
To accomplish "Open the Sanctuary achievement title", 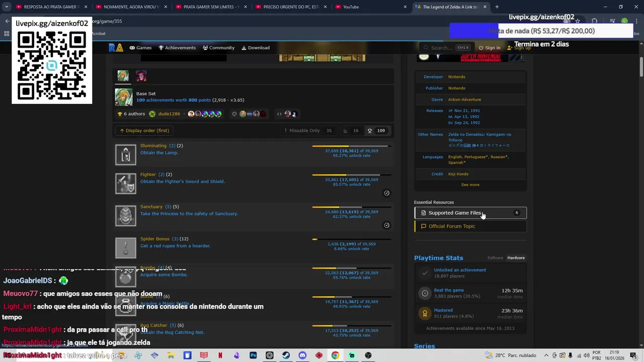I will click(151, 207).
